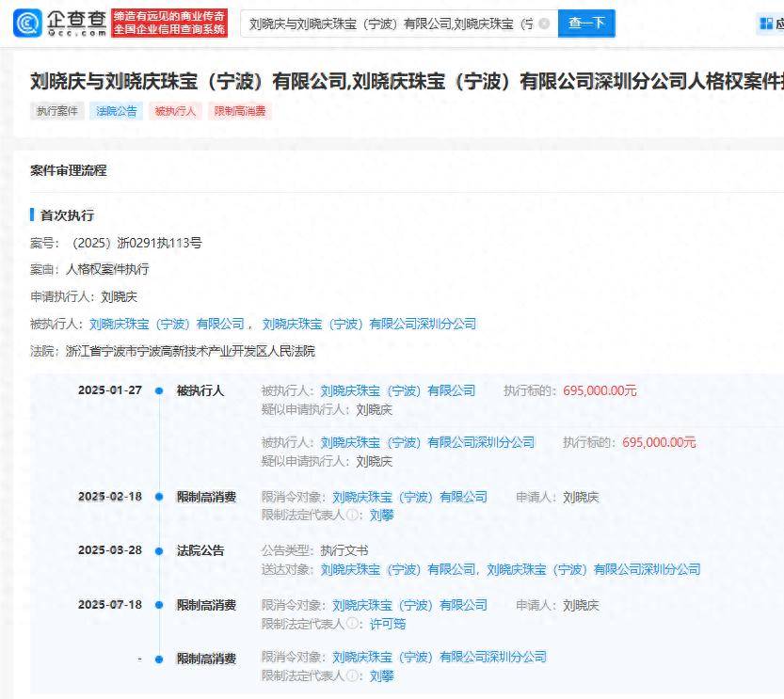Screen dimensions: 784x699
Task: Click the 2025-03-28 timeline dot
Action: click(x=159, y=551)
